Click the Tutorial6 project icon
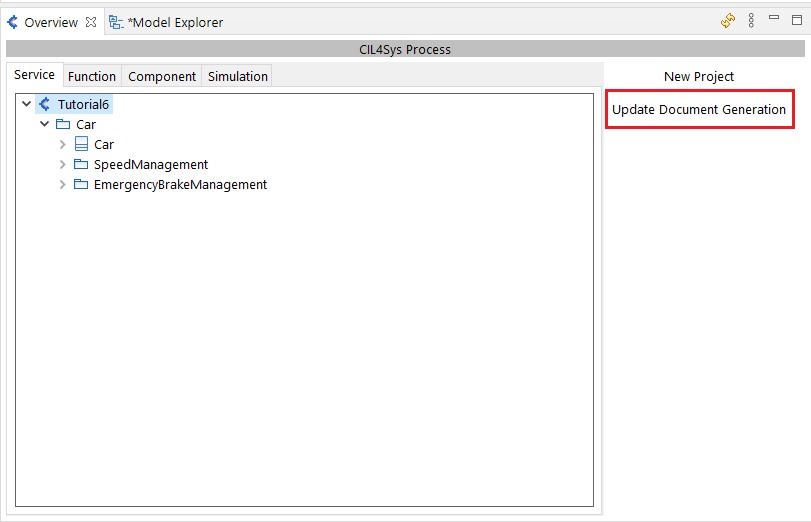Screen dimensions: 811x522 pos(45,104)
